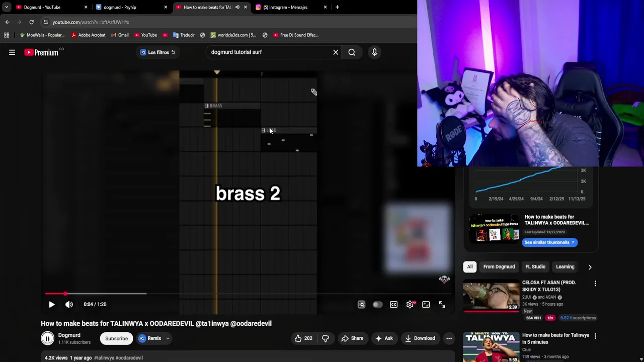The image size is (644, 362).
Task: Switch to theater mode
Action: (x=426, y=304)
